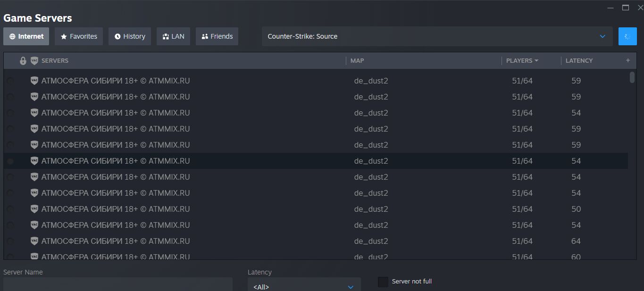Select the latency value 64 cell
The image size is (644, 291).
[576, 241]
